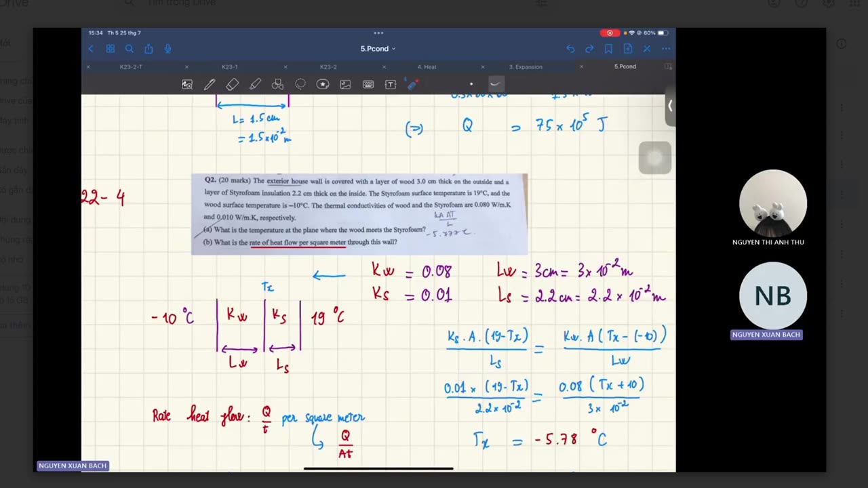The width and height of the screenshot is (868, 488).
Task: Switch to the K23-2 tab
Action: (x=328, y=67)
